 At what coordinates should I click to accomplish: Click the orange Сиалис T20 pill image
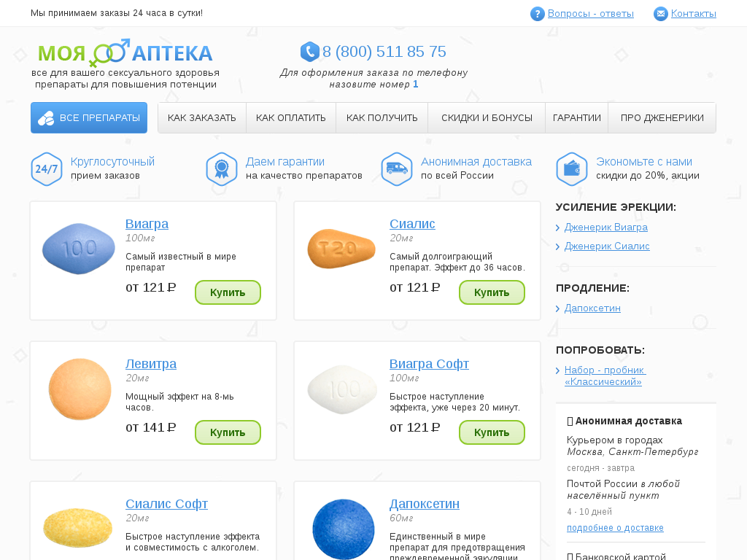(341, 249)
